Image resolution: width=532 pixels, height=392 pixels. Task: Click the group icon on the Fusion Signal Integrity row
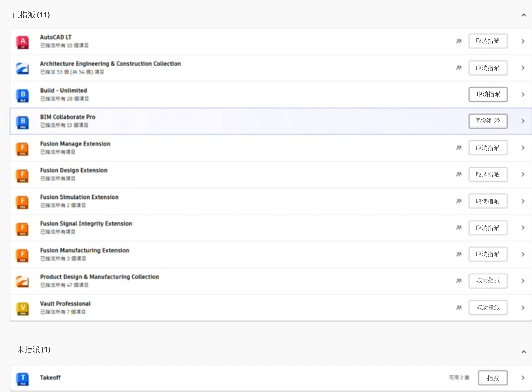tap(459, 228)
